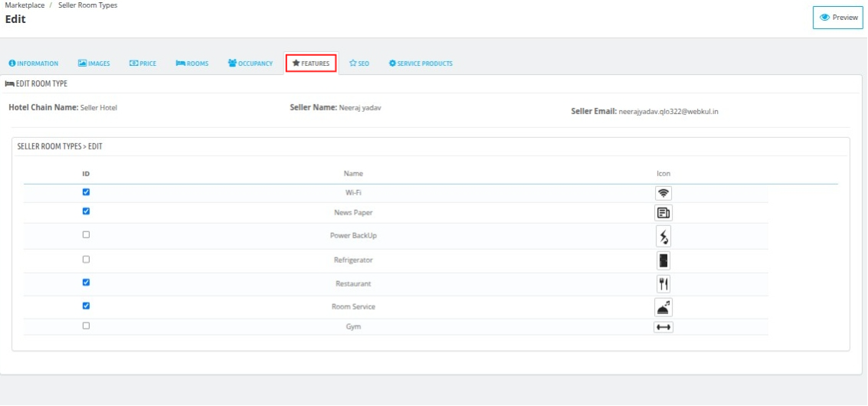Viewport: 868px width, 406px height.
Task: Enable the Gym feature checkbox
Action: (86, 326)
